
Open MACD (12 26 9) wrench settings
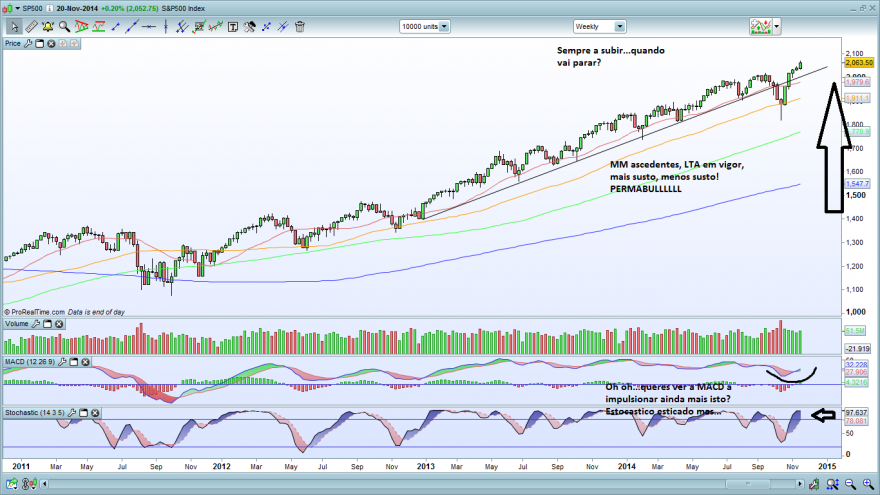click(x=62, y=362)
